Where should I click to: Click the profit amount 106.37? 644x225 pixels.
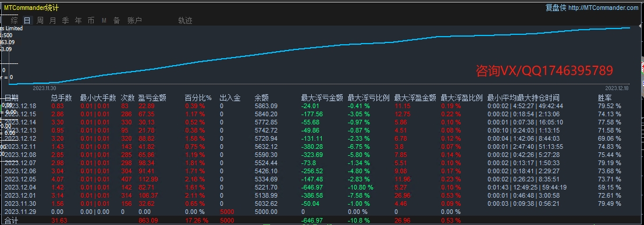(x=148, y=195)
